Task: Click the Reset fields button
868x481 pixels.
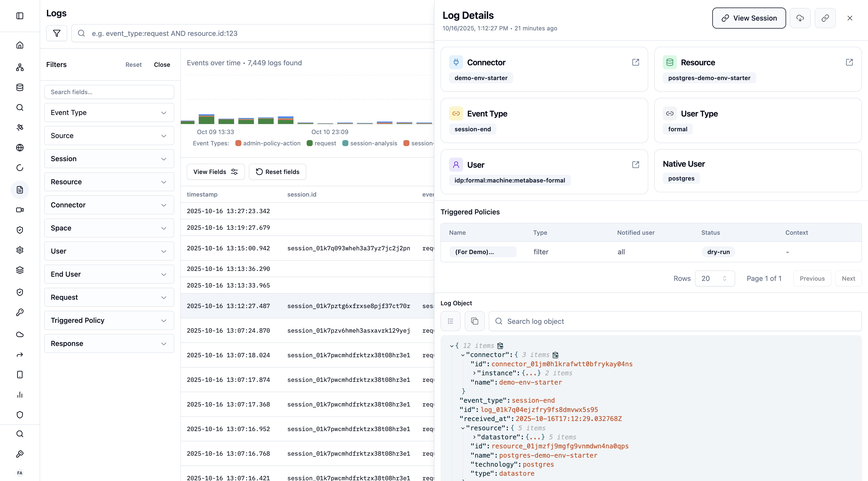Action: 277,172
